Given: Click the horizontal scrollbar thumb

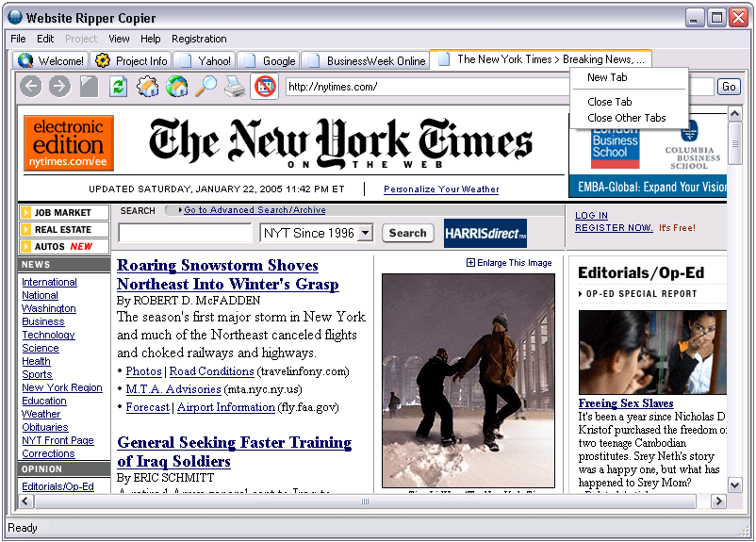Looking at the screenshot, I should click(365, 501).
